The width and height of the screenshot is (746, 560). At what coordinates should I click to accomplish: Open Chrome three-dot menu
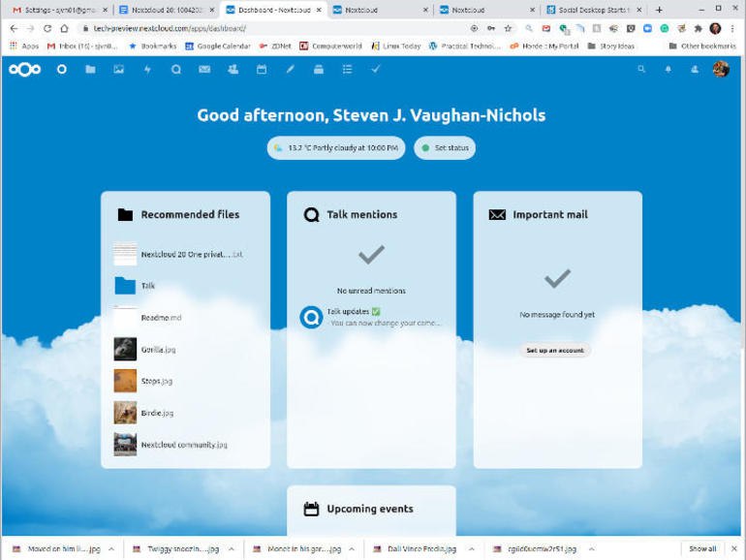point(732,28)
